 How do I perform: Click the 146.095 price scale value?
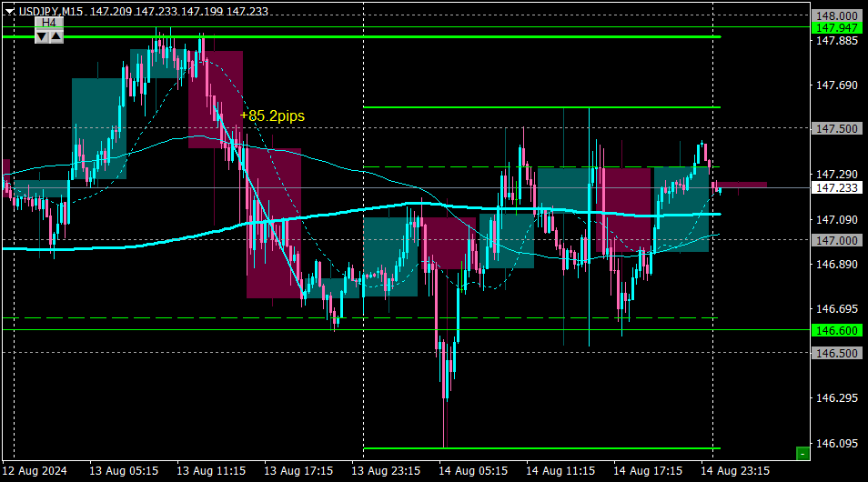point(837,443)
